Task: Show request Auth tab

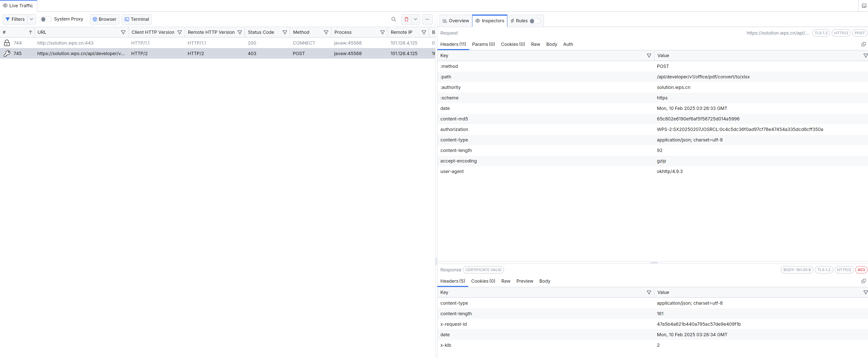Action: pos(568,44)
